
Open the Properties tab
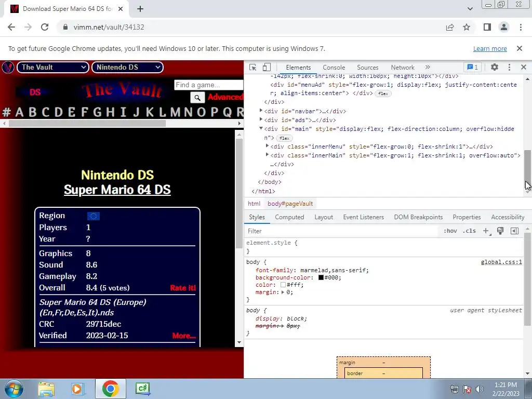tap(467, 217)
